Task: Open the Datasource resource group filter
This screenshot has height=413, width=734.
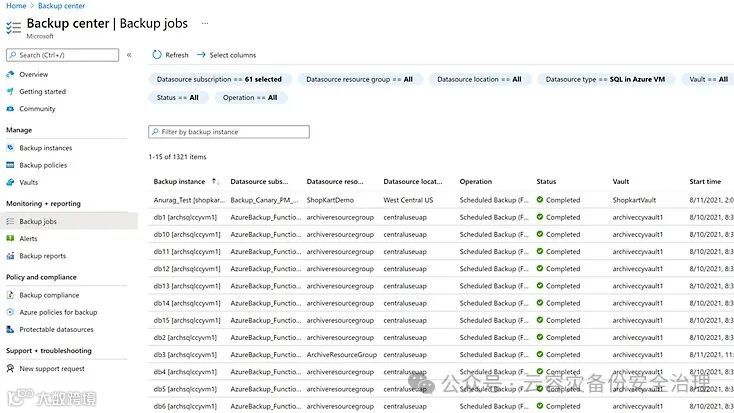Action: point(360,79)
